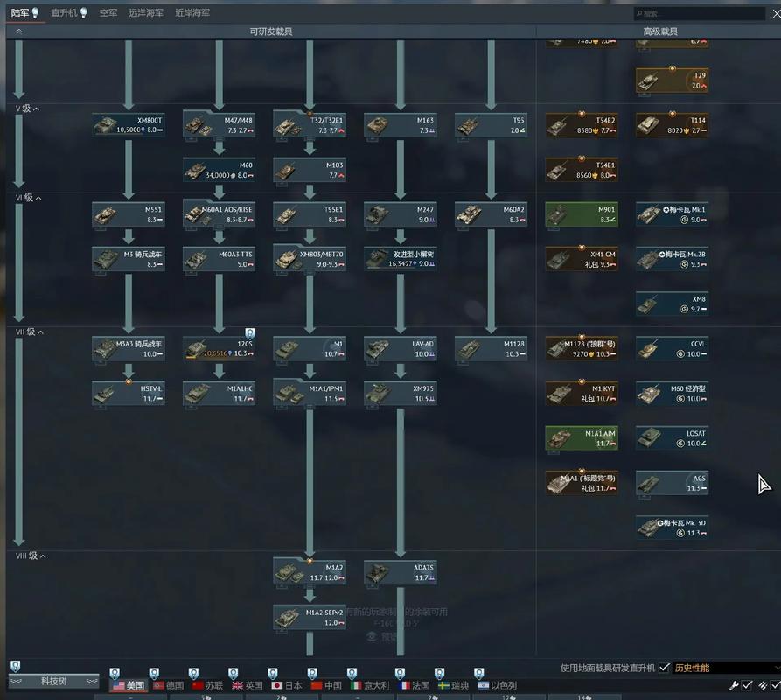Switch tech tree to 日本
This screenshot has width=781, height=700.
point(287,685)
